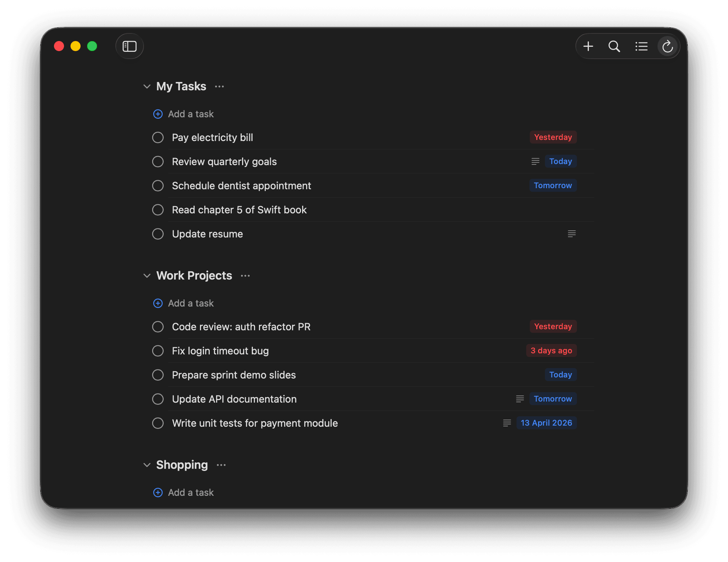Click the plus icon to create new item
728x562 pixels.
[x=588, y=46]
